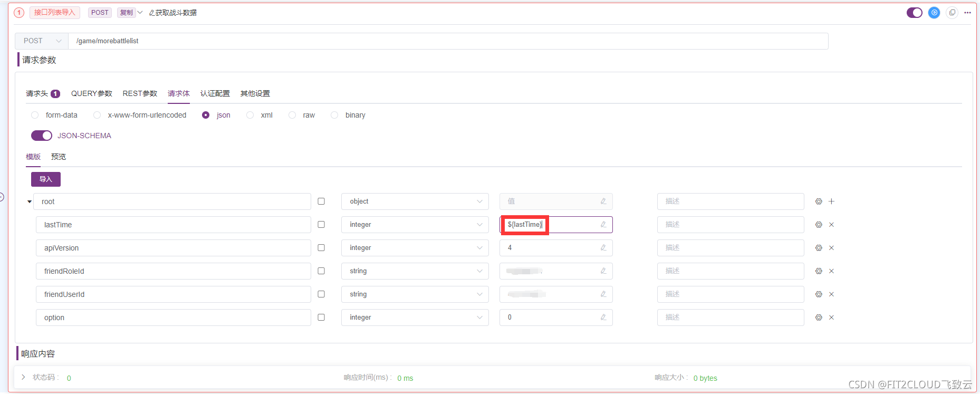This screenshot has height=394, width=980.
Task: Click the 导入 import button
Action: coord(46,179)
